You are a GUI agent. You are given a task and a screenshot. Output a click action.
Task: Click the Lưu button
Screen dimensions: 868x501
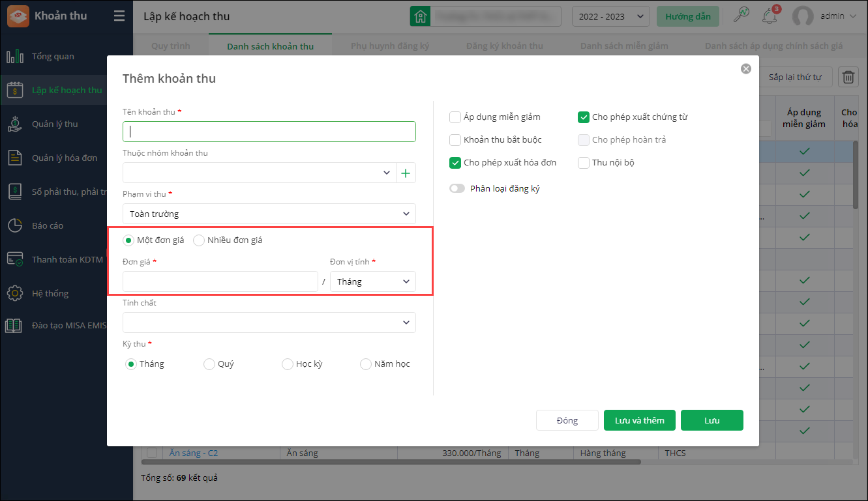[x=712, y=420]
